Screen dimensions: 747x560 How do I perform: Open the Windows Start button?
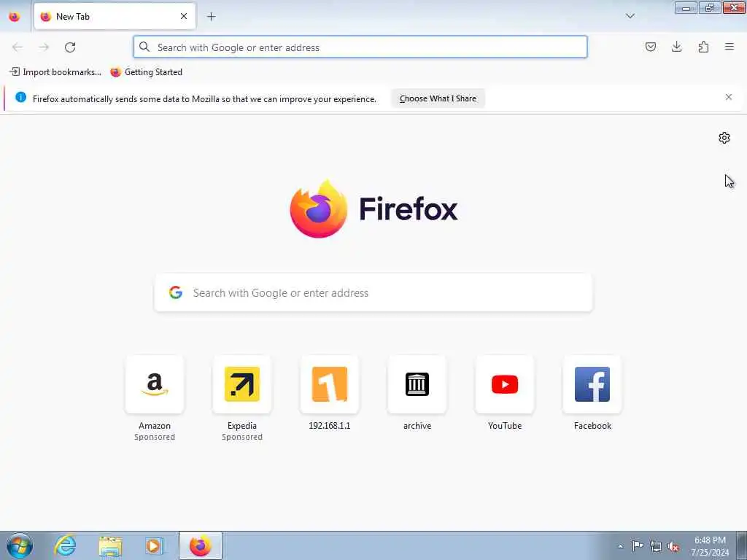(x=19, y=545)
